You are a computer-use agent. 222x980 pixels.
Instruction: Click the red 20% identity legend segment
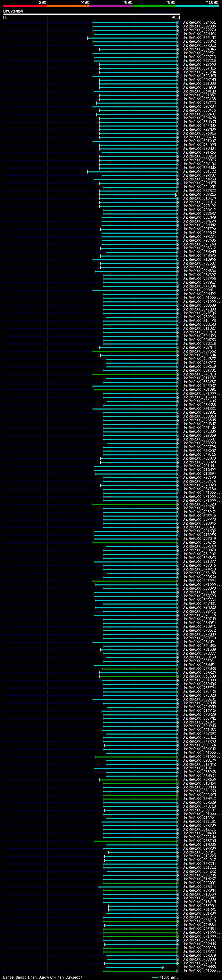pyautogui.click(x=25, y=6)
